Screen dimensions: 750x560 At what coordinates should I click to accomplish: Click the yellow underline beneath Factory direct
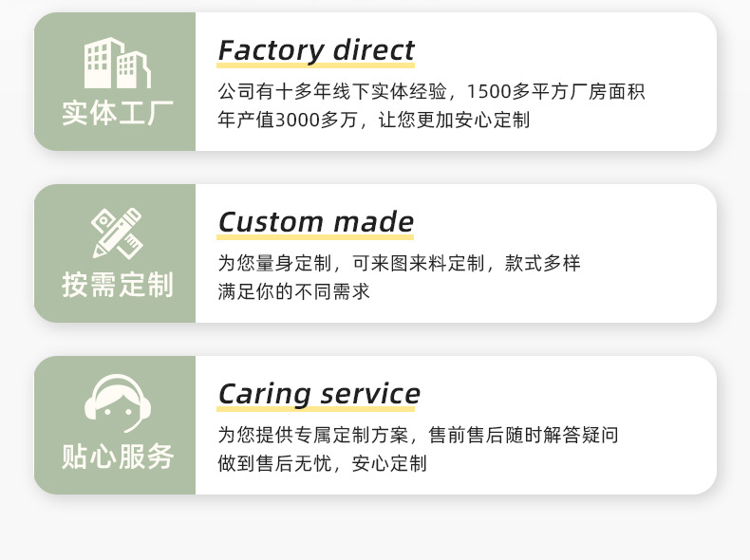point(315,65)
